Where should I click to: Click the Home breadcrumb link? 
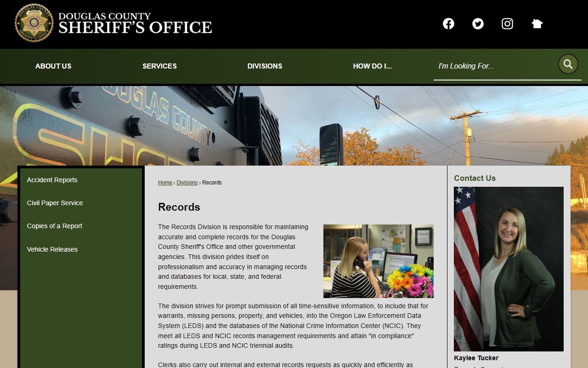[x=165, y=183]
